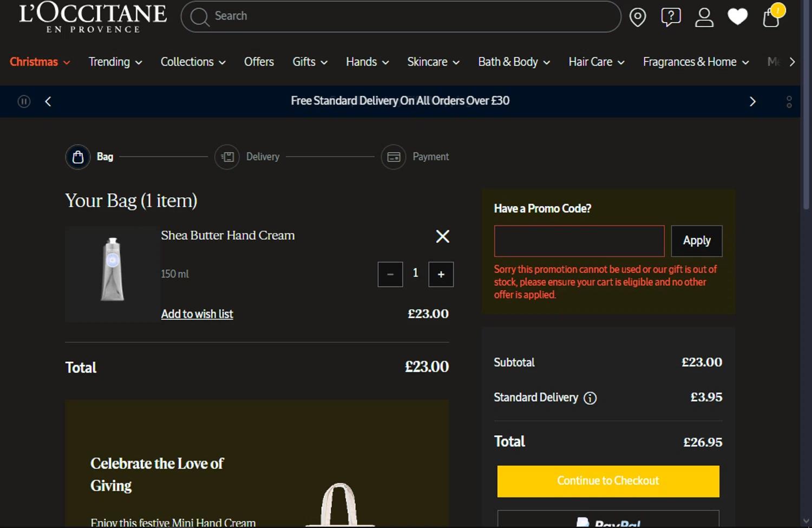Open the store locator pin icon
The width and height of the screenshot is (812, 528).
638,17
